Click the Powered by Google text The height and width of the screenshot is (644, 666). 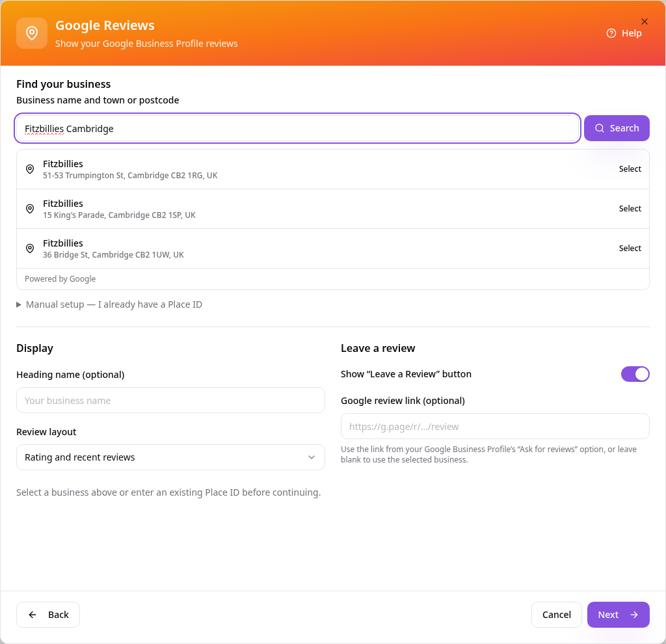tap(60, 279)
